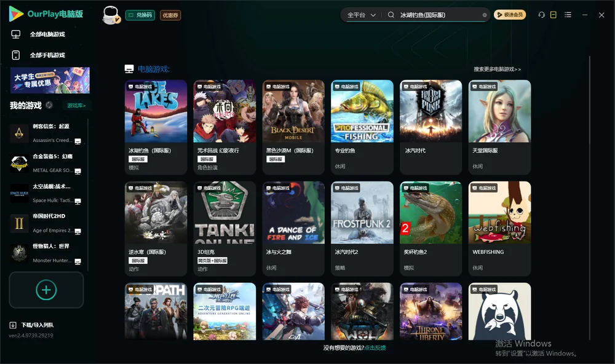Clear the search text with x icon

tap(485, 15)
